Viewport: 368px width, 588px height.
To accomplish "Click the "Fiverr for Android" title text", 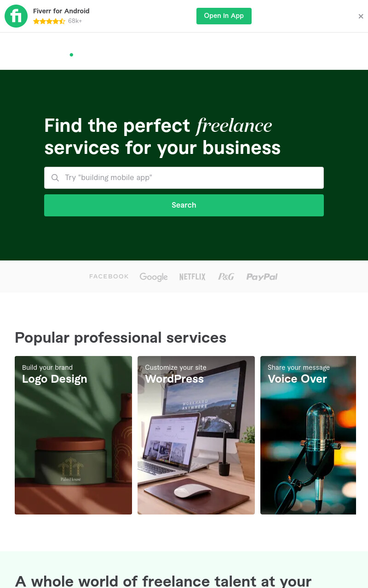I will pos(61,11).
